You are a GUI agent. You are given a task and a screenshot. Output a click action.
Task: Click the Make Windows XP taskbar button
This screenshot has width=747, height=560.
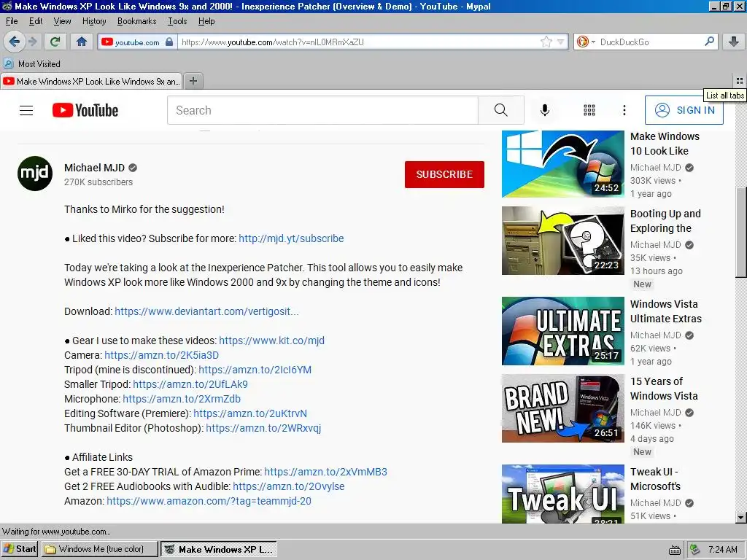tap(219, 549)
